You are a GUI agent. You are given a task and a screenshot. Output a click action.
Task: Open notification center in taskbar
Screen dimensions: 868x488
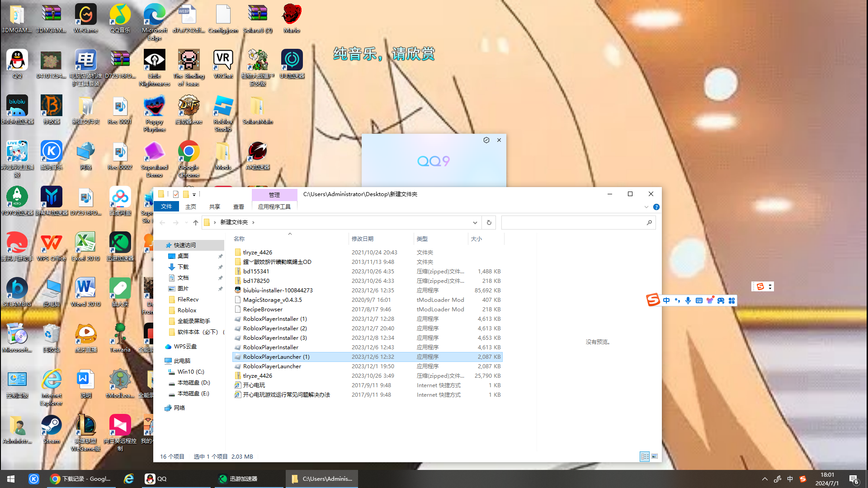(854, 479)
